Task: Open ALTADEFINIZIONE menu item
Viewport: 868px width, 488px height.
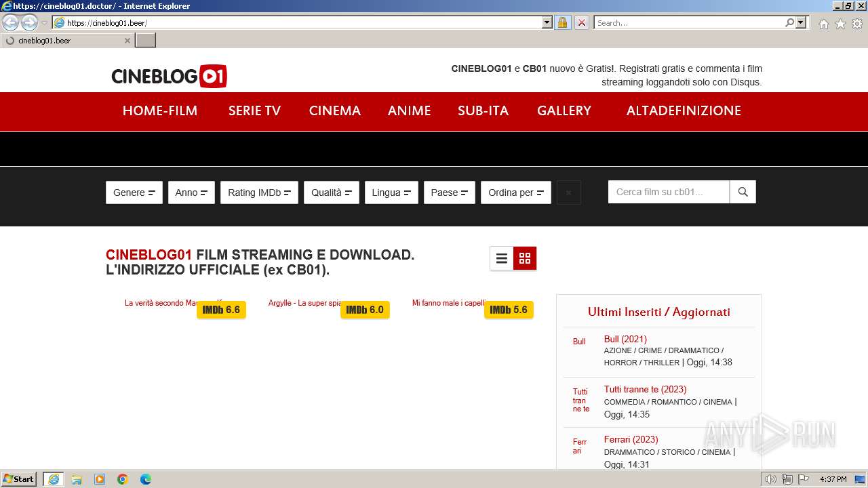Action: point(684,110)
